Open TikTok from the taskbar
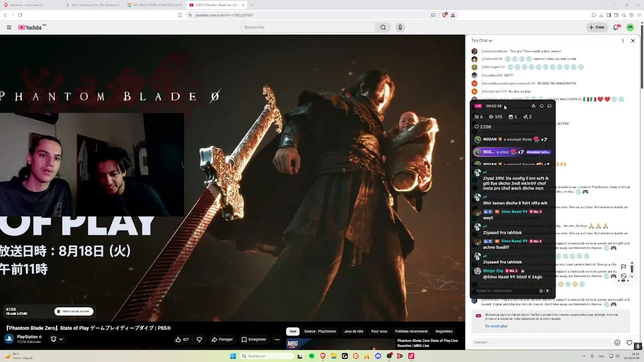 [411, 356]
